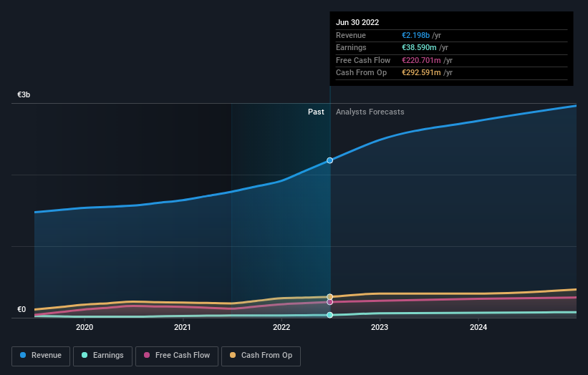Toggle the Revenue legend button
The width and height of the screenshot is (588, 375).
coord(41,356)
